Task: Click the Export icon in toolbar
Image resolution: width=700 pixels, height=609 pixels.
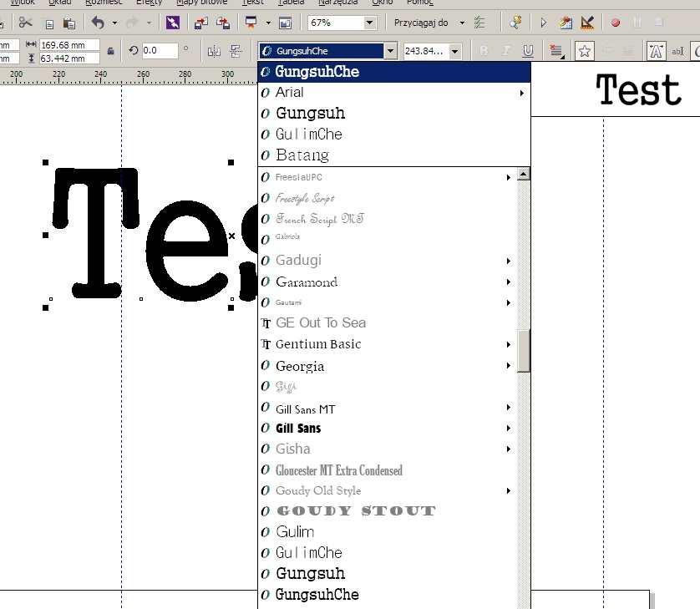Action: (x=223, y=23)
